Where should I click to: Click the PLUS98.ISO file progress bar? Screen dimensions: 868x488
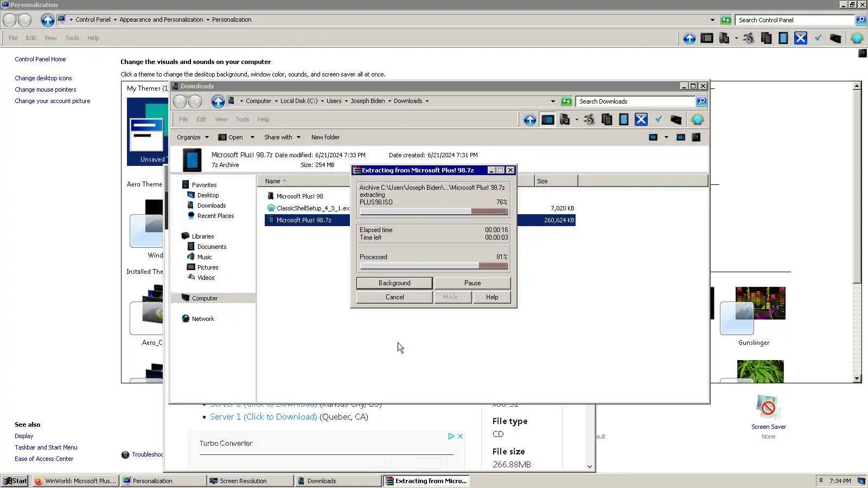[x=433, y=212]
